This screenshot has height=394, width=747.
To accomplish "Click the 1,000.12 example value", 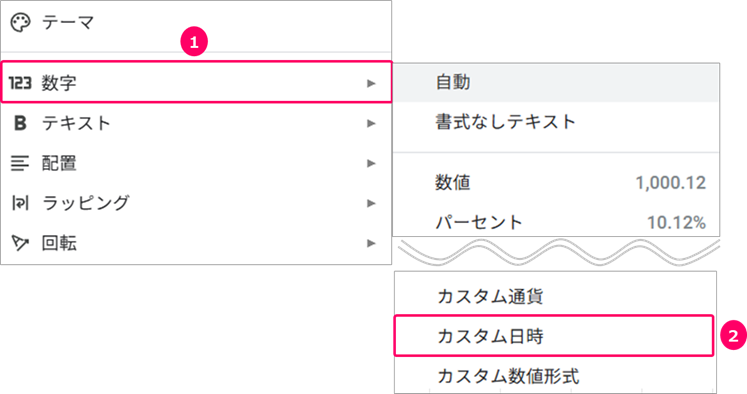I will [671, 182].
